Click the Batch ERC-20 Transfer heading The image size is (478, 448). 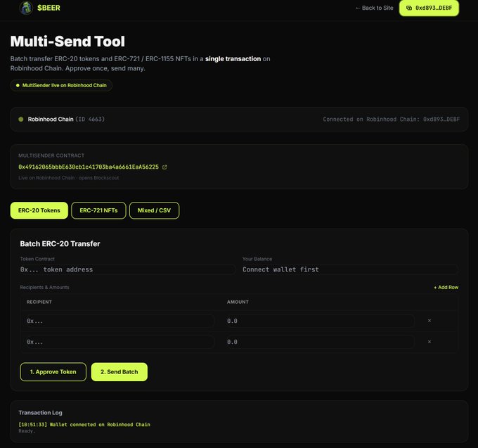point(60,243)
